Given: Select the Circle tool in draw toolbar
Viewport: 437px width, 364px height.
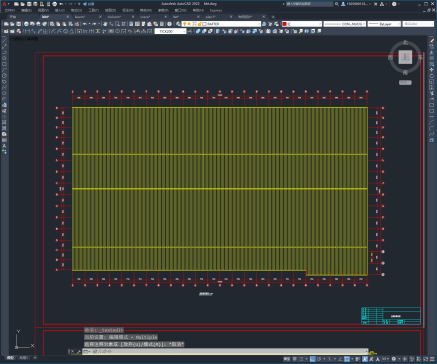Looking at the screenshot, I should pos(4,76).
